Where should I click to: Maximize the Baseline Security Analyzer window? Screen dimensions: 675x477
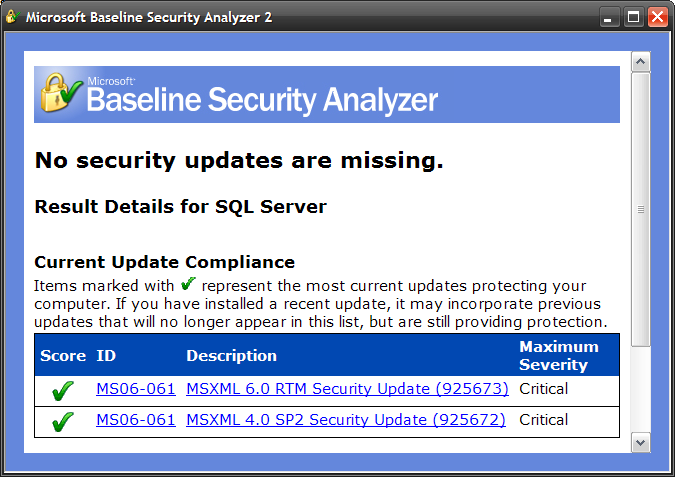coord(634,17)
